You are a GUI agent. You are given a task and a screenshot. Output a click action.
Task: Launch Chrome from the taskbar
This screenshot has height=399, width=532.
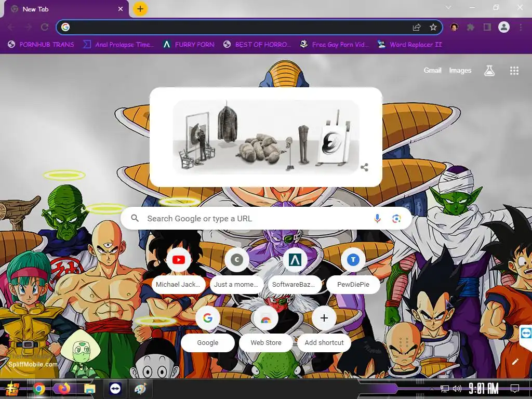(x=39, y=389)
